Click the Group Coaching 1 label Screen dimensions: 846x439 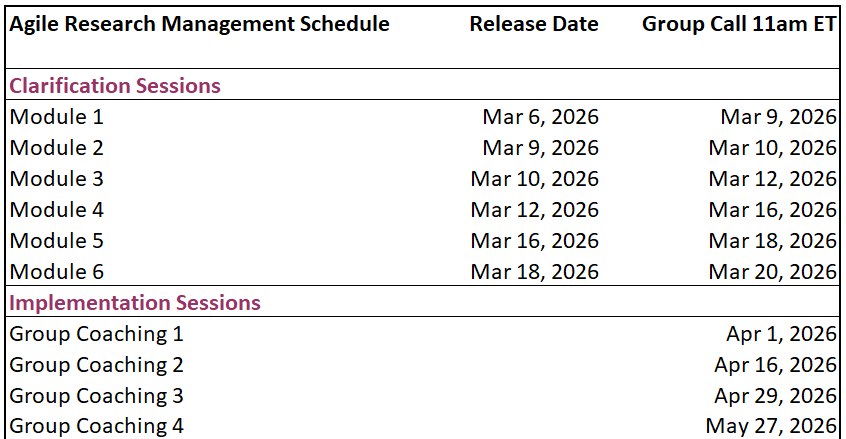click(x=97, y=334)
